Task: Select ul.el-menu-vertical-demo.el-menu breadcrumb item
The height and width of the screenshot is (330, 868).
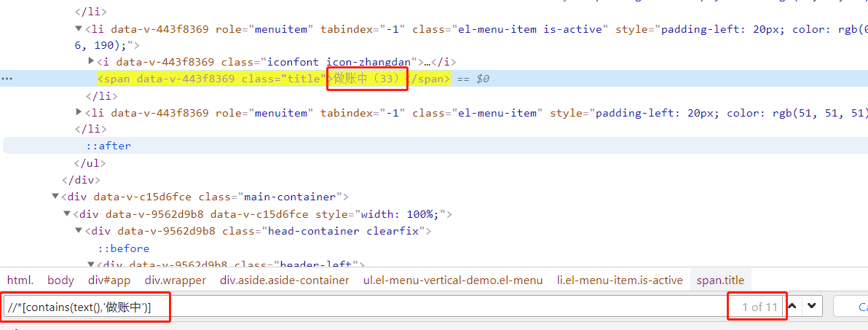Action: 453,280
